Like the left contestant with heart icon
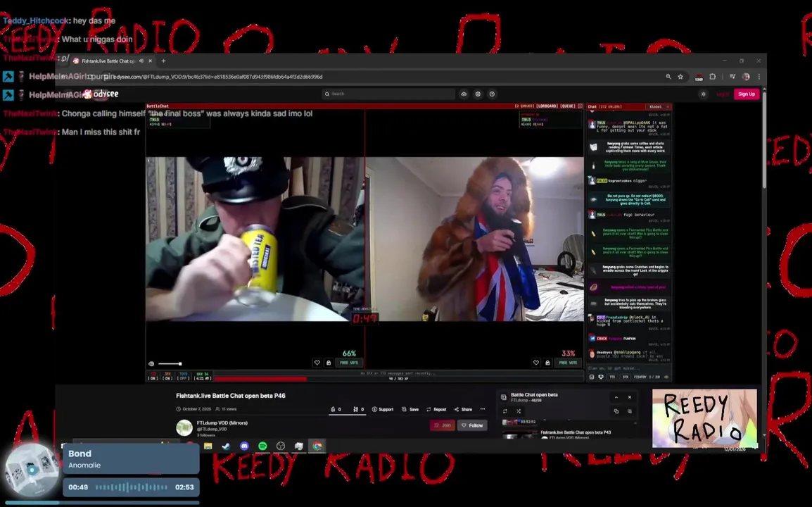 click(317, 363)
